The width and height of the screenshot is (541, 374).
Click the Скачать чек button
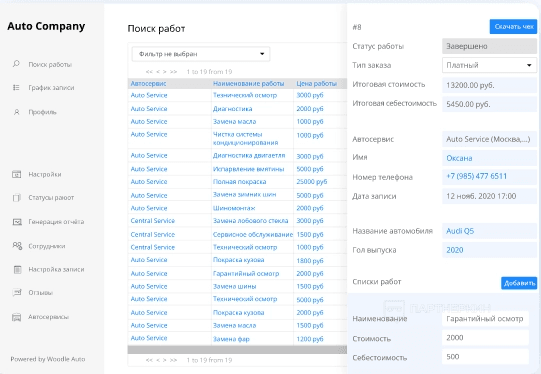[x=513, y=27]
